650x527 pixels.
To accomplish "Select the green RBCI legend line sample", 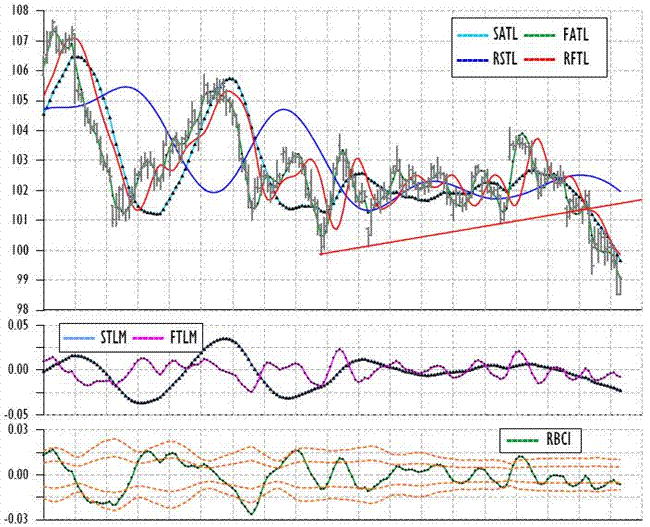I will point(523,441).
